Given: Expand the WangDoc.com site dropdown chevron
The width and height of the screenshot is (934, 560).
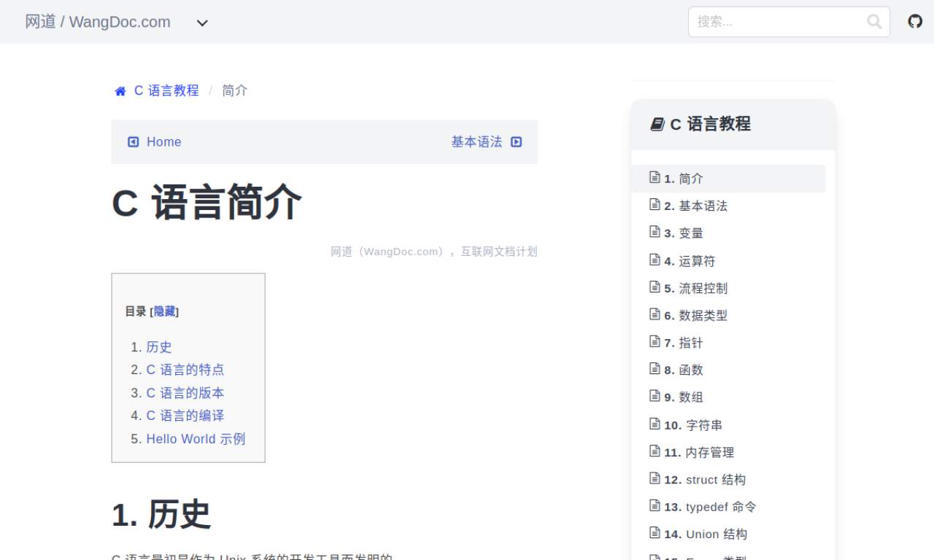Looking at the screenshot, I should [x=202, y=23].
